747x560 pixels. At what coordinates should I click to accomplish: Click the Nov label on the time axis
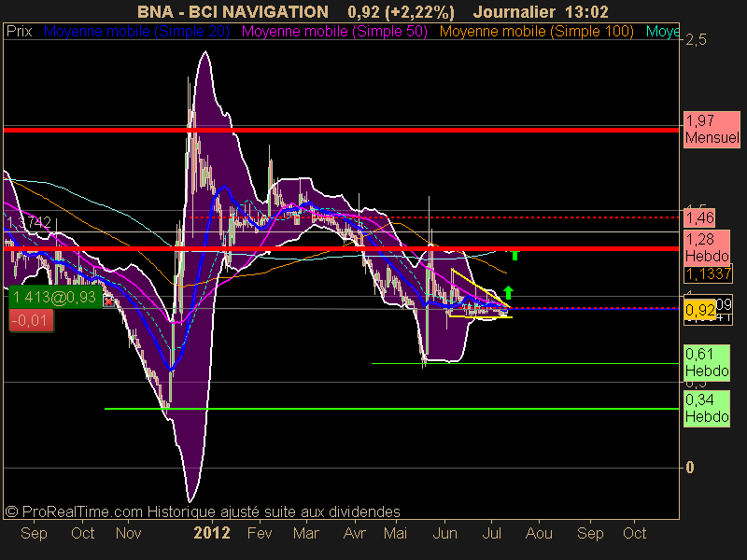tap(128, 533)
